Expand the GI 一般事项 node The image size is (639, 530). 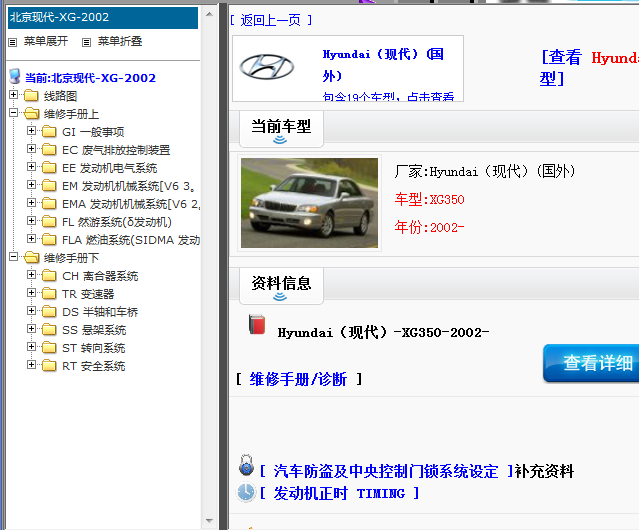click(x=31, y=130)
